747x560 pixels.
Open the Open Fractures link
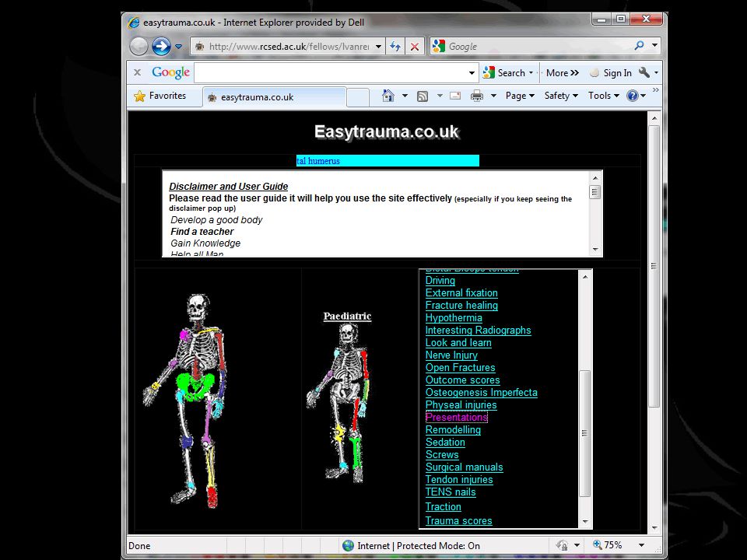[x=460, y=368]
